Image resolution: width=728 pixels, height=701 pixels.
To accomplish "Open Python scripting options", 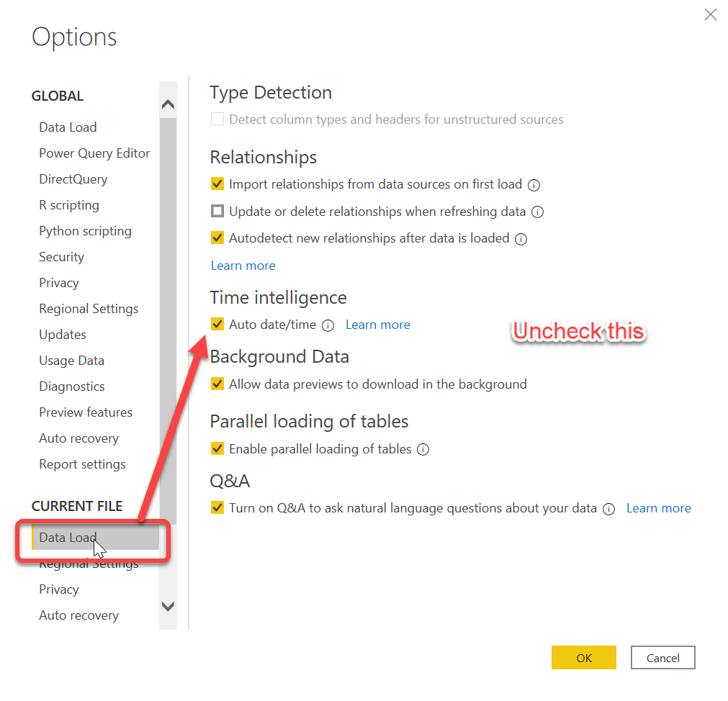I will [86, 231].
